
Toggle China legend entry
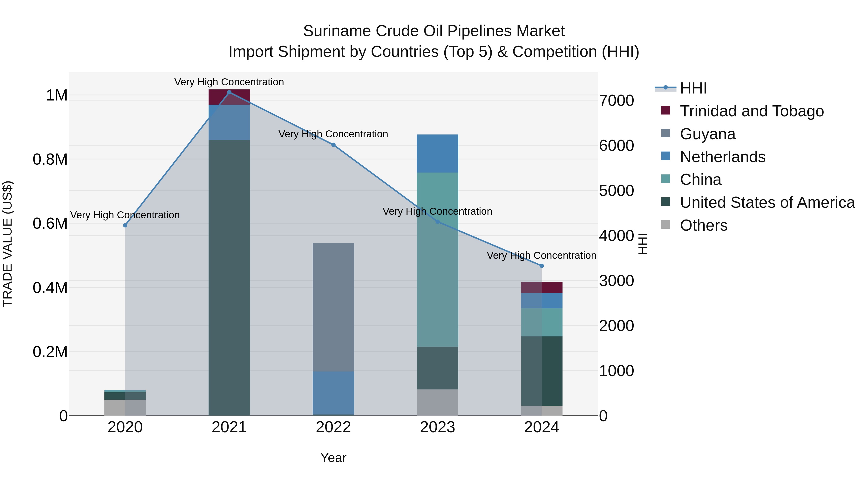(x=691, y=180)
